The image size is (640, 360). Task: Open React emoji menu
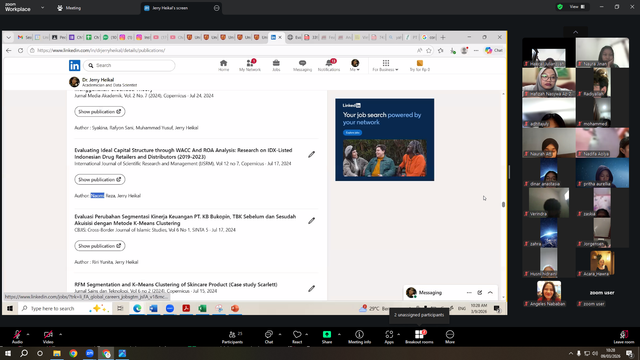[x=297, y=337]
